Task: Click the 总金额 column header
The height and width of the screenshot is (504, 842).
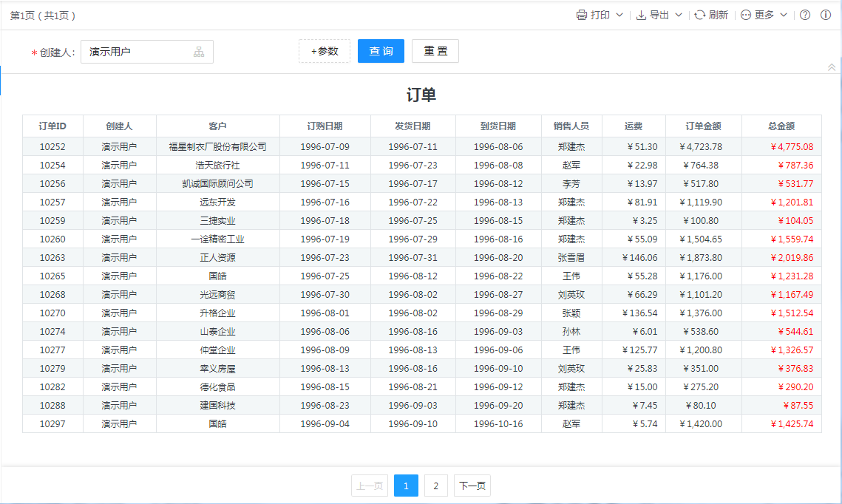Action: coord(781,126)
